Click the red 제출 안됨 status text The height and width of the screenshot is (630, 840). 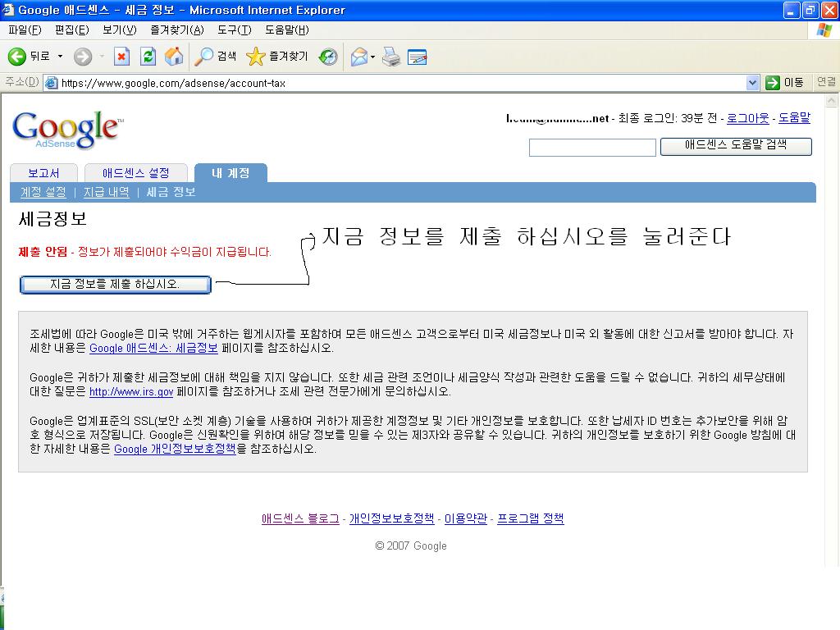(43, 252)
